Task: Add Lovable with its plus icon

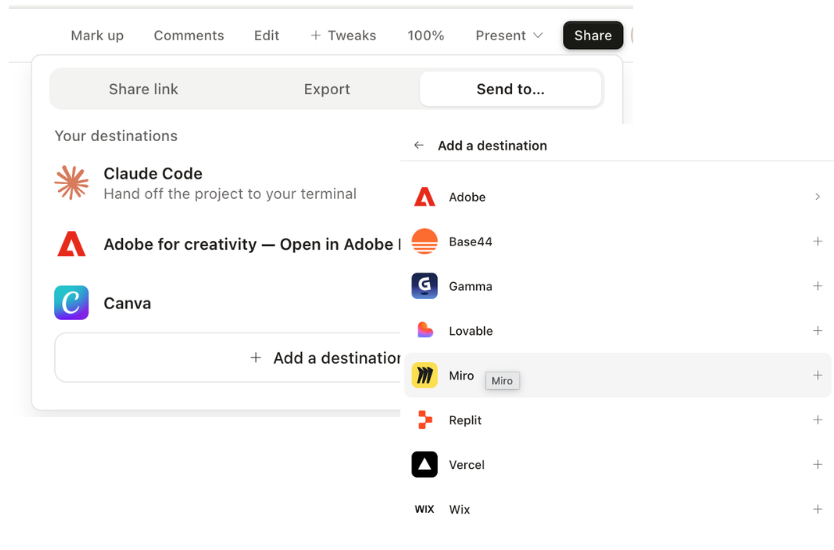Action: tap(818, 330)
